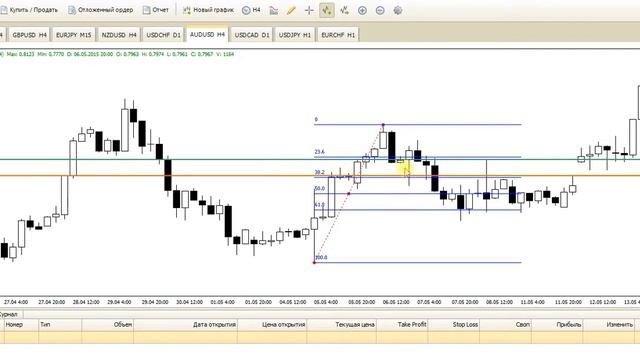This screenshot has width=640, height=360.
Task: Select the active AUDUSD H4 tab
Action: pos(207,35)
